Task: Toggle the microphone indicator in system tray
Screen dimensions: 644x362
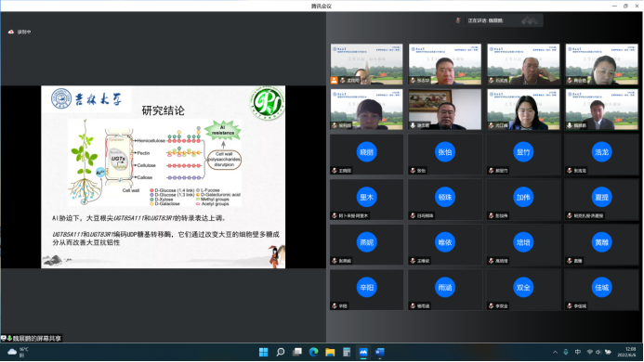Action: coord(566,352)
